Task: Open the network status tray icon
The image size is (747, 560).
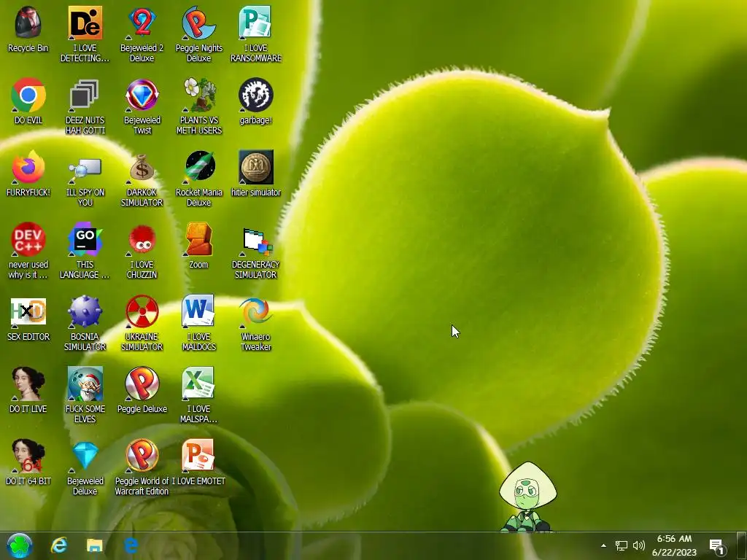Action: coord(622,545)
